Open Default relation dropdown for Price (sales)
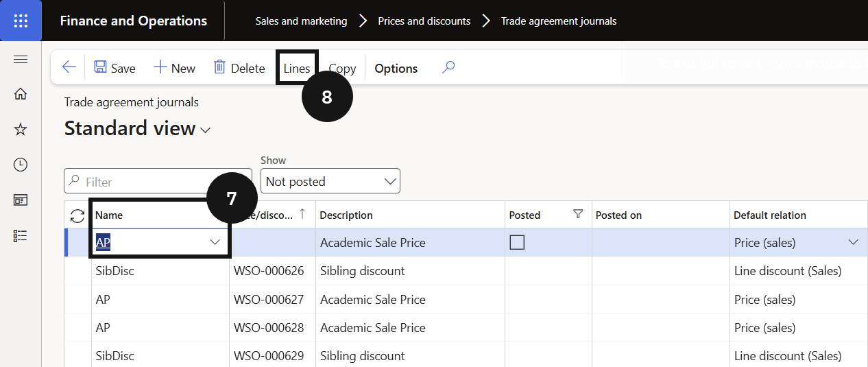The image size is (868, 367). (854, 242)
